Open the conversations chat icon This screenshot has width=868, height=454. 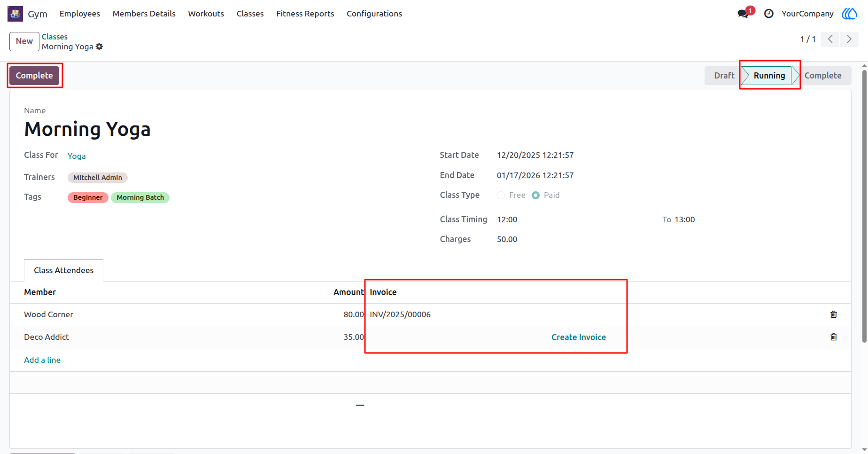pos(743,14)
